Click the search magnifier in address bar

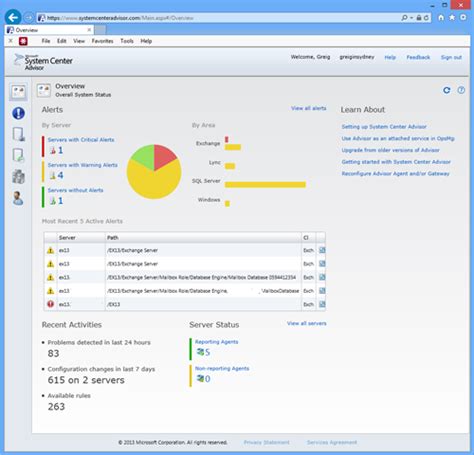click(x=404, y=18)
